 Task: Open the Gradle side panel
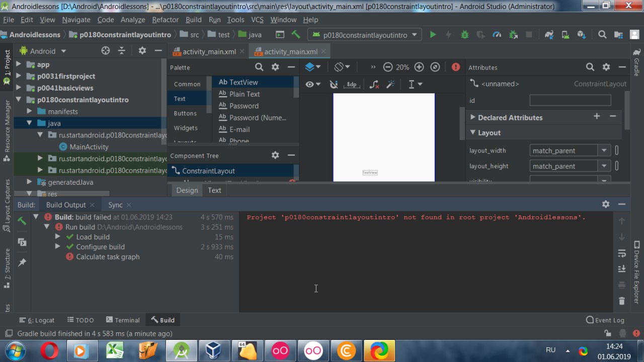(x=636, y=62)
